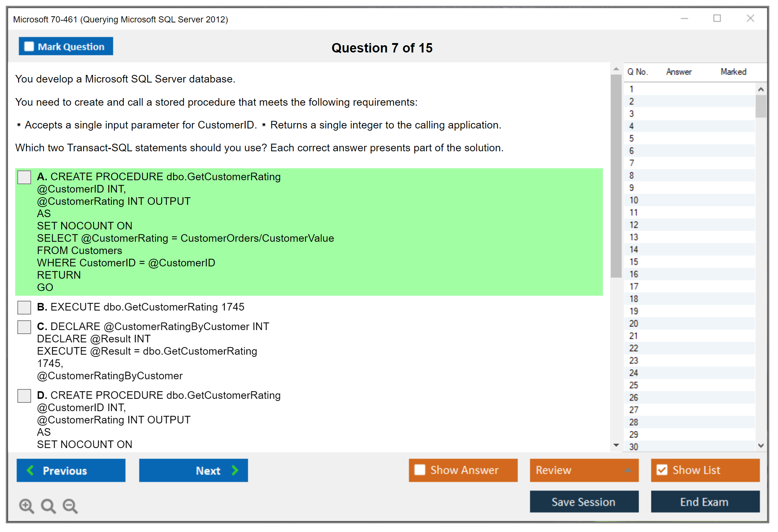Toggle the Show List checkbox
778x532 pixels.
pyautogui.click(x=662, y=470)
